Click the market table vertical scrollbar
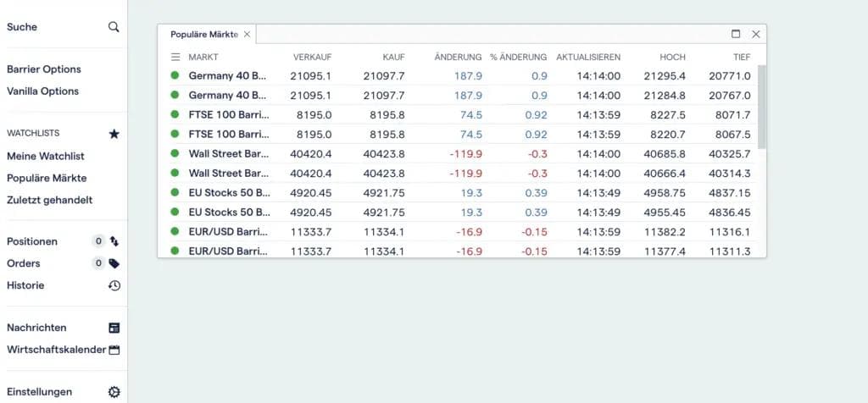Screen dimensions: 868x403 761,107
